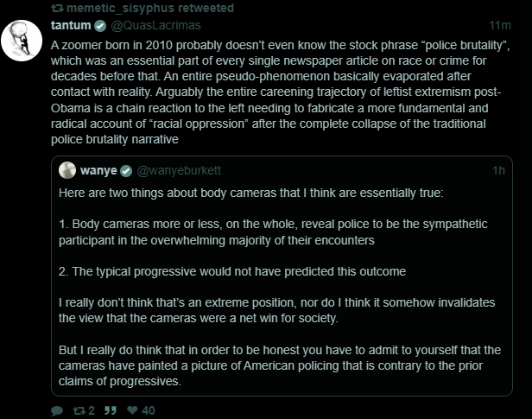
Task: Open the quoted tweet about body cameras
Action: point(282,276)
